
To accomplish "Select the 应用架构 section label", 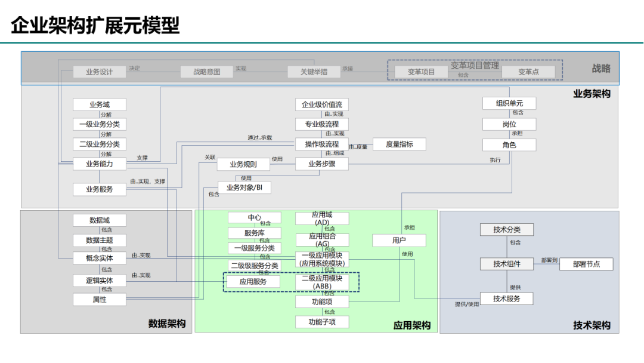I will [412, 325].
